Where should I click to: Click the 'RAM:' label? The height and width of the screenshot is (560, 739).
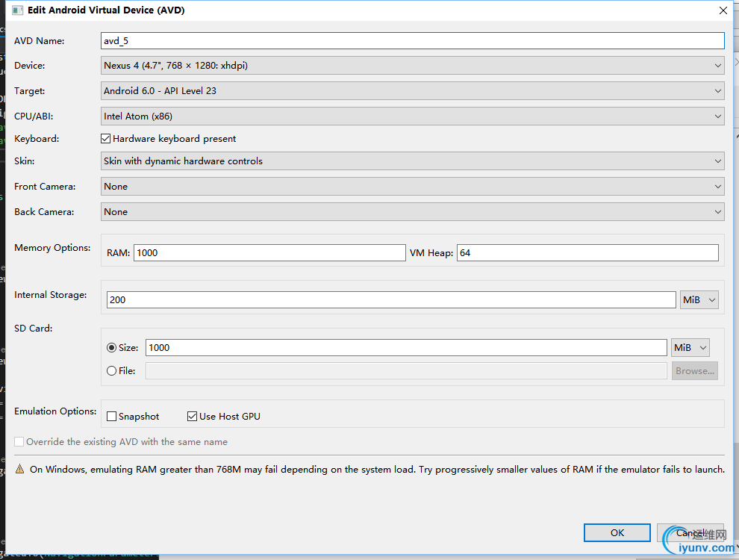(118, 253)
